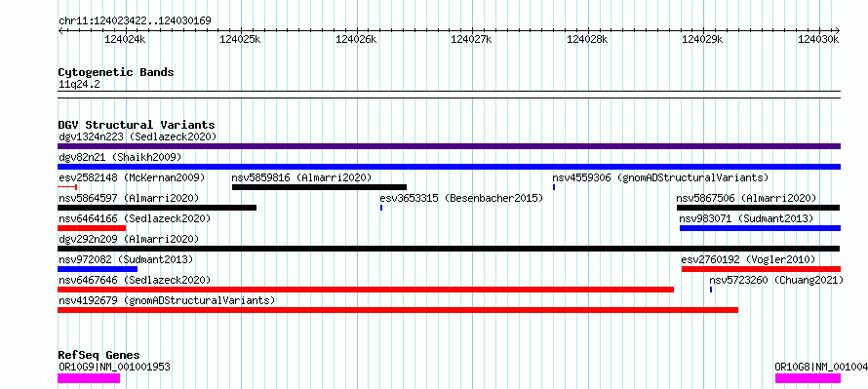The image size is (868, 389).
Task: Open nsv5859816 (Almarri2020) label
Action: pyautogui.click(x=301, y=177)
